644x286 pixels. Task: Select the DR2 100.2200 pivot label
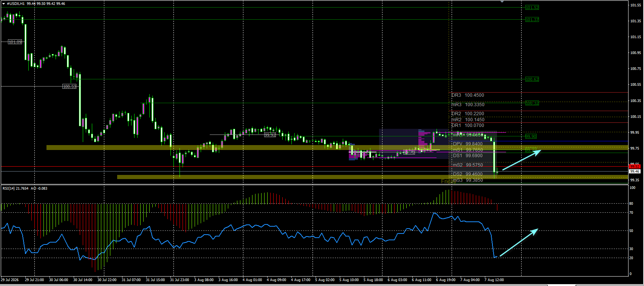[468, 114]
